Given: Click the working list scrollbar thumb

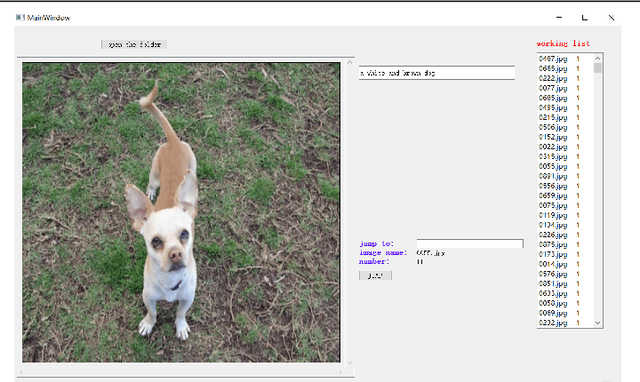Looking at the screenshot, I should click(598, 68).
